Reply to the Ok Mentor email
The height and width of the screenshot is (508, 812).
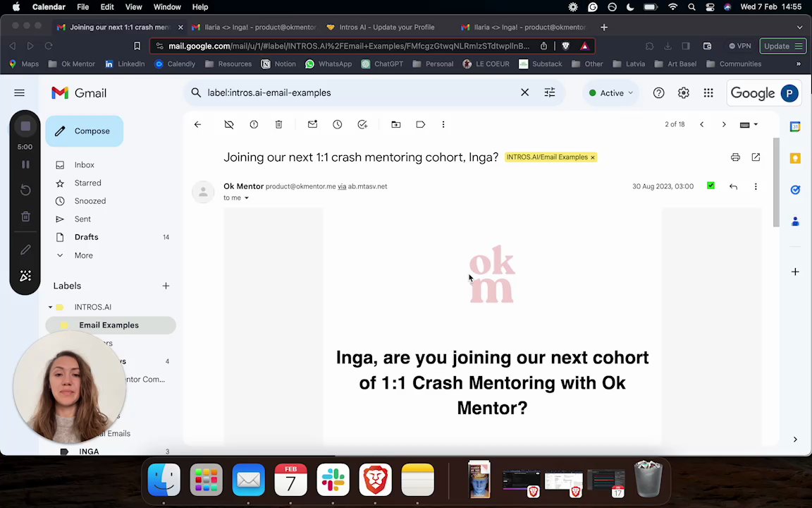coord(733,186)
